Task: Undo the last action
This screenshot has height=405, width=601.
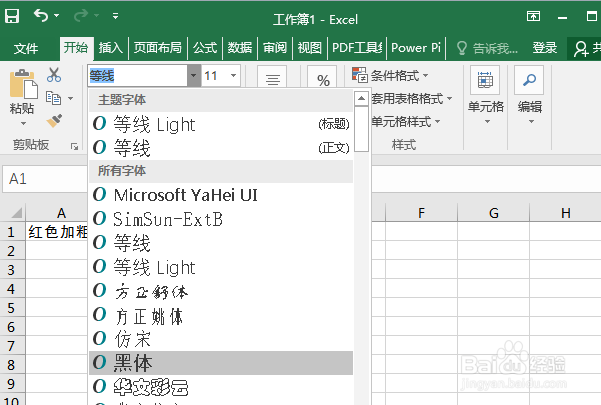Action: (x=41, y=16)
